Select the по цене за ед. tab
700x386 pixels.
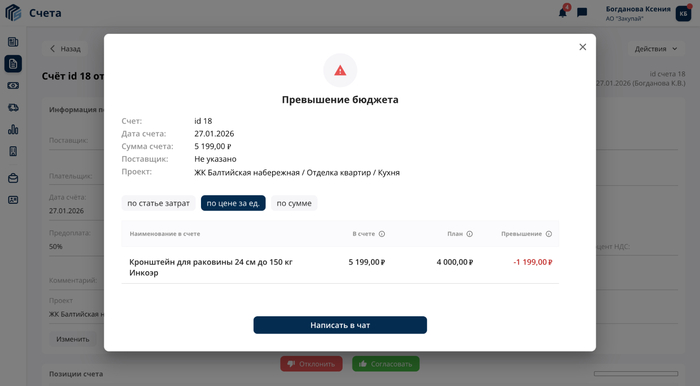[233, 203]
